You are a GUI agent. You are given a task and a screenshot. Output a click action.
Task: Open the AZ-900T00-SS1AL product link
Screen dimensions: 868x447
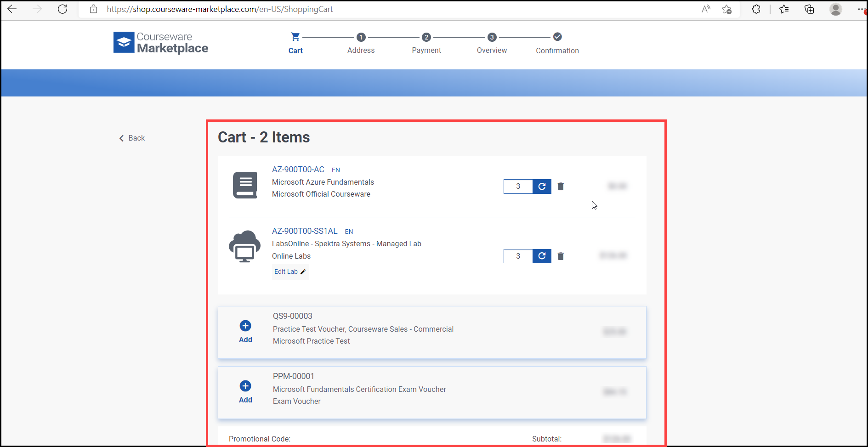tap(305, 231)
